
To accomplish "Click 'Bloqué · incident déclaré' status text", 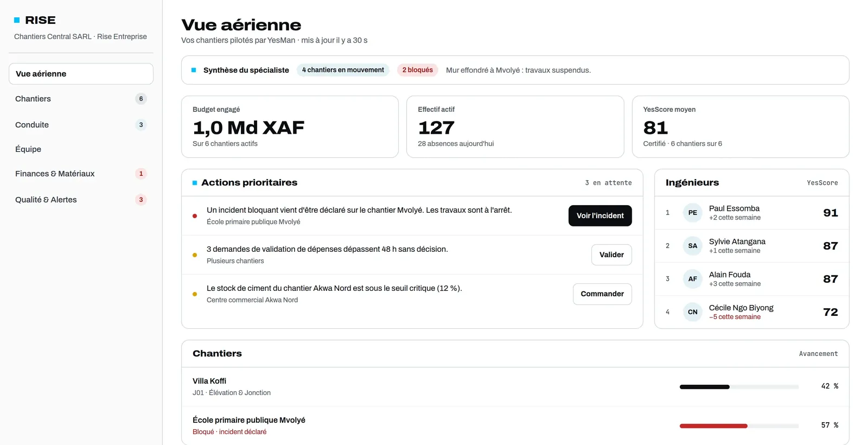I will pyautogui.click(x=229, y=432).
